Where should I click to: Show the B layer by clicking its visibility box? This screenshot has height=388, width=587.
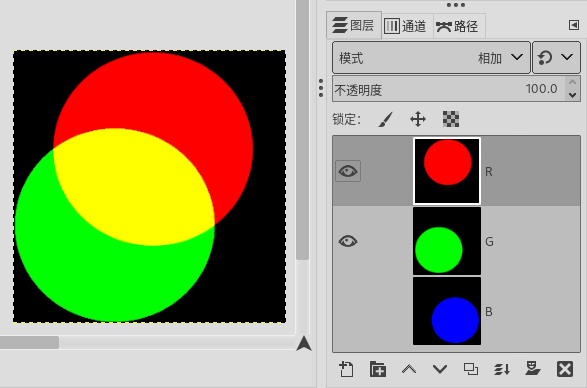coord(348,311)
